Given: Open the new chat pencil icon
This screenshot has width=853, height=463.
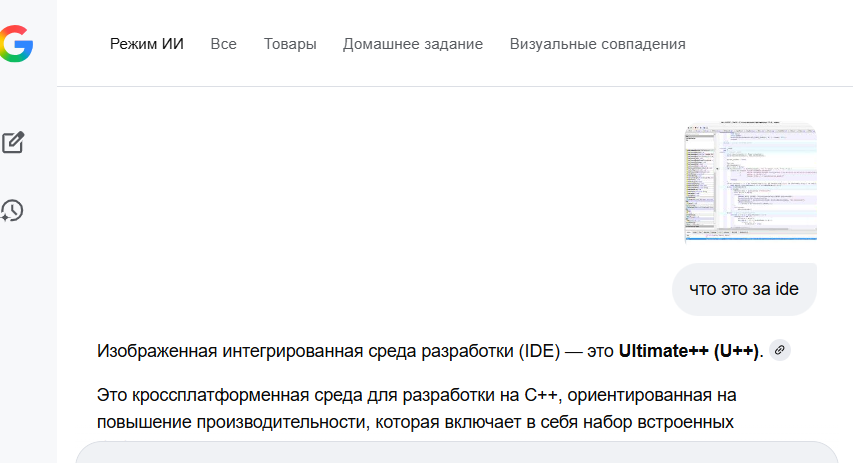Looking at the screenshot, I should 13,142.
